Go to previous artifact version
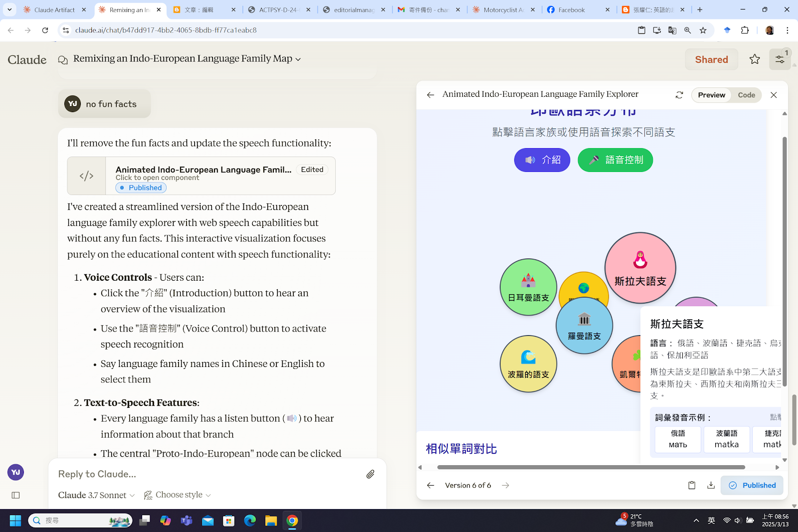 click(x=430, y=485)
